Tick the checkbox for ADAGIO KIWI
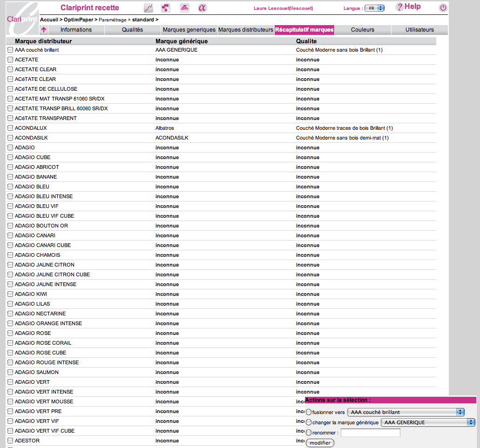The width and height of the screenshot is (480, 448). tap(10, 294)
